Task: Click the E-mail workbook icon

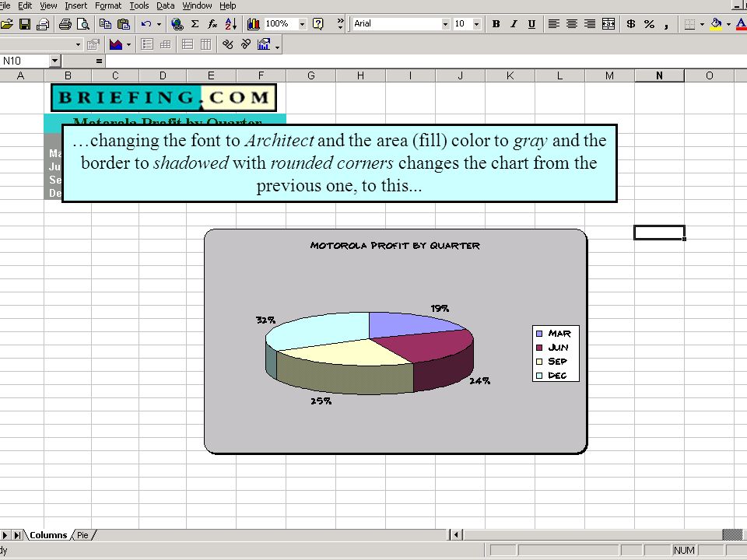Action: [x=43, y=24]
